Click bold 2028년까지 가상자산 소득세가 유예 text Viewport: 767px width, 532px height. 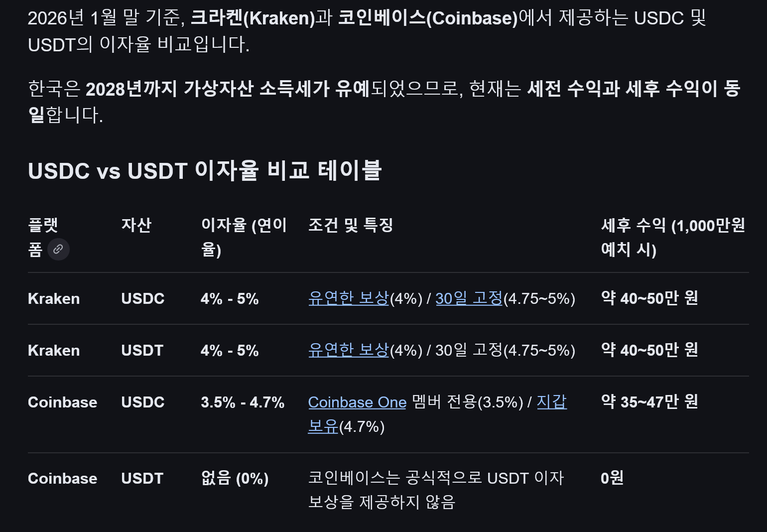228,89
